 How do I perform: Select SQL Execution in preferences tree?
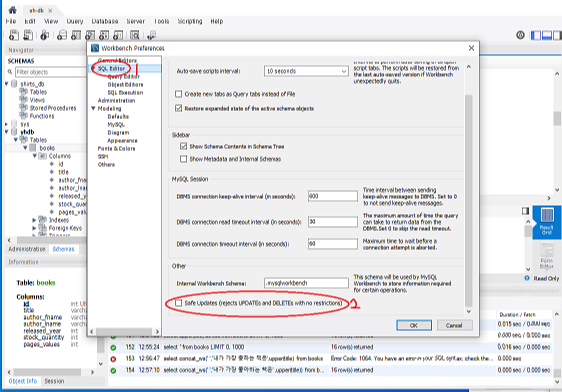pos(125,92)
